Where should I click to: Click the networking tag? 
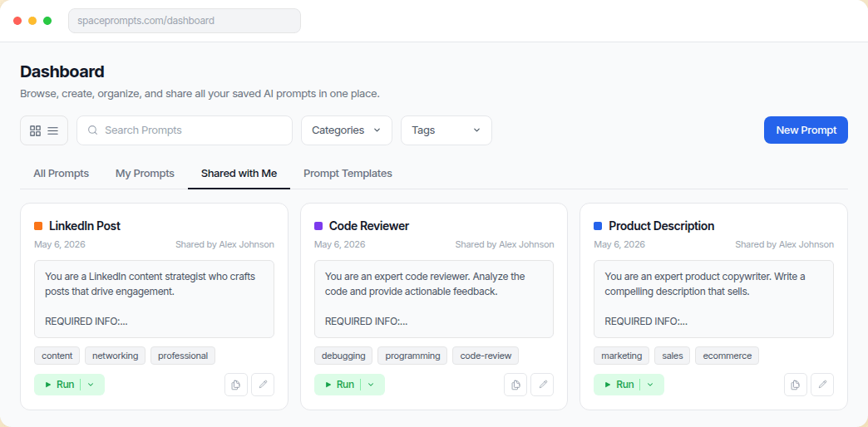(115, 356)
